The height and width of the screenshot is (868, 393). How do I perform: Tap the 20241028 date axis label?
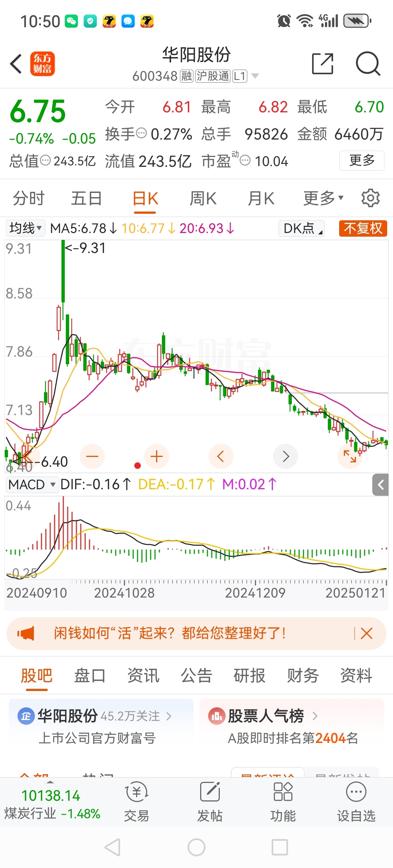click(x=124, y=593)
